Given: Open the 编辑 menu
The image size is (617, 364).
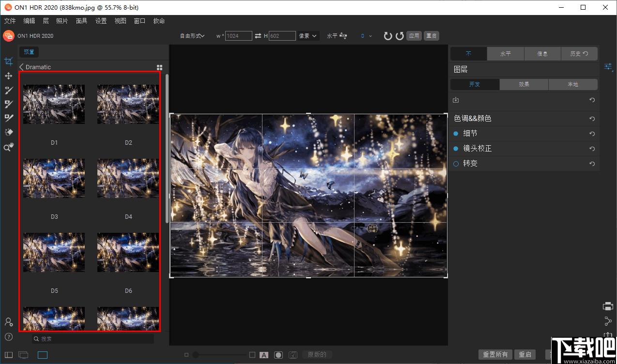Looking at the screenshot, I should [x=29, y=21].
